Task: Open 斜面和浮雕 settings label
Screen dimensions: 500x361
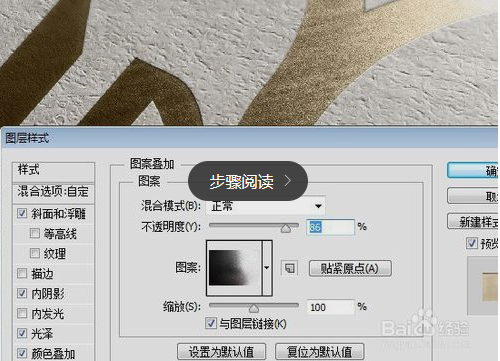Action: point(59,213)
